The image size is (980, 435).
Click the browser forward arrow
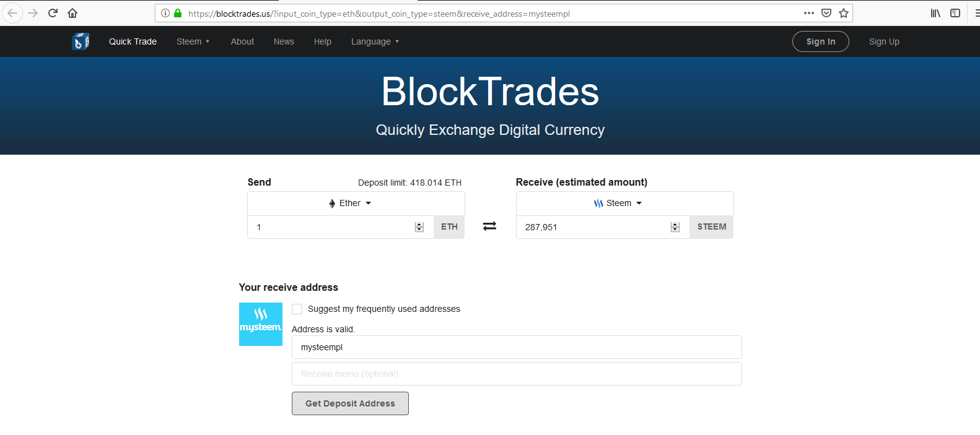[33, 13]
